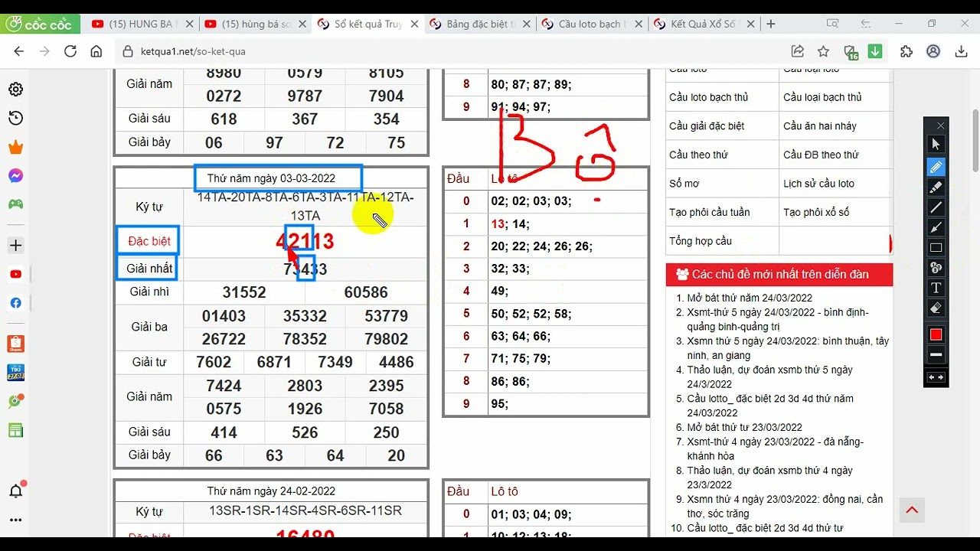Open forum topic Mở bát thứ năm 24/03/2022

tap(750, 298)
